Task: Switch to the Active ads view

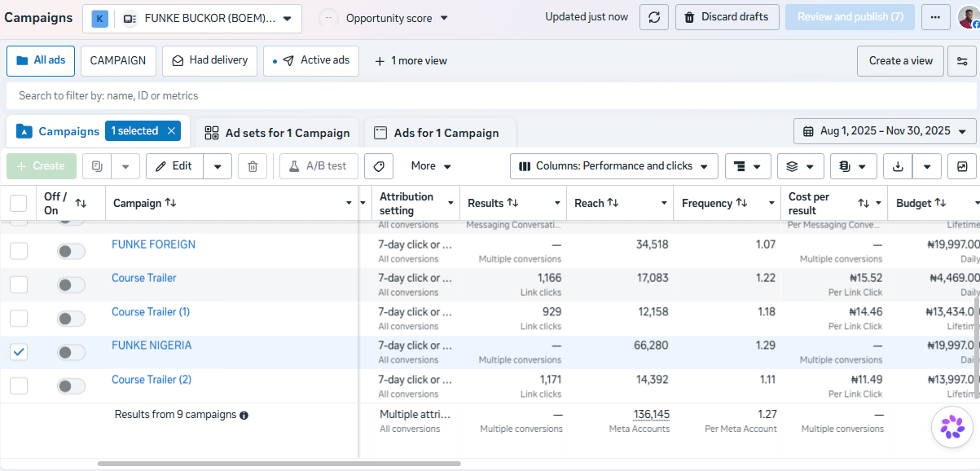Action: 311,61
